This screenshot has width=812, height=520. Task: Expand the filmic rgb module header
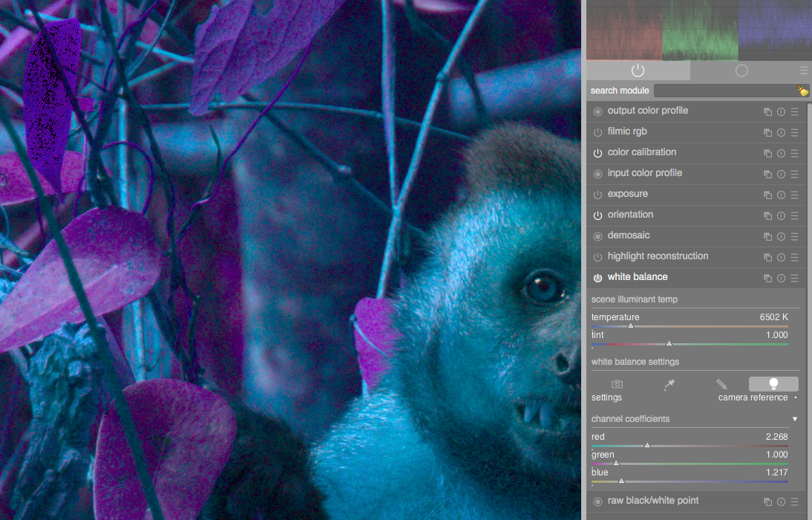[x=627, y=131]
